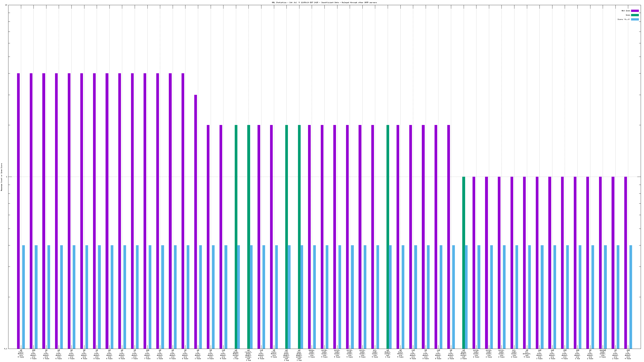Click the first x-axis label, 0@ list.dnswl.org 8 hops
Image resolution: width=644 pixels, height=362 pixels.
pos(21,354)
